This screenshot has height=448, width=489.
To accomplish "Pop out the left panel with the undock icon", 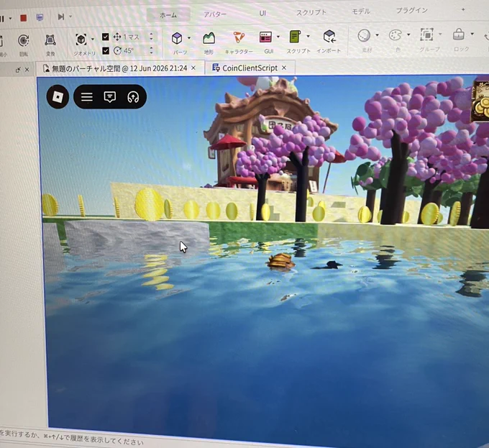I will 18,70.
